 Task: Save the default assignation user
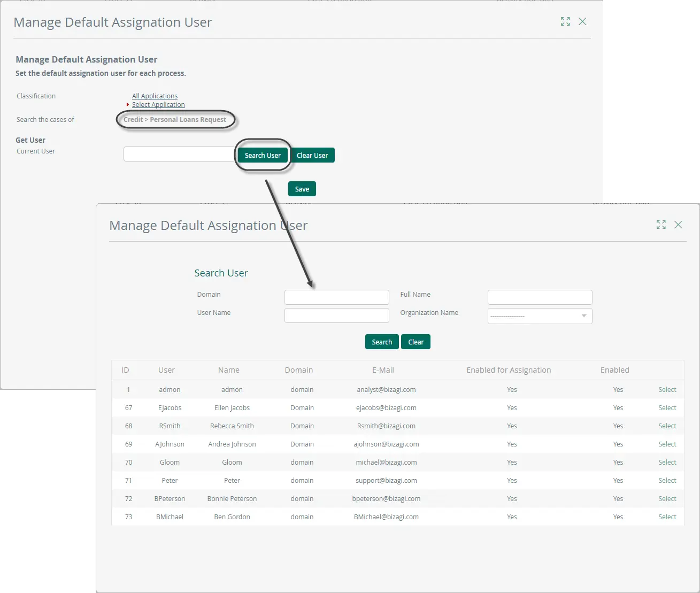tap(302, 189)
